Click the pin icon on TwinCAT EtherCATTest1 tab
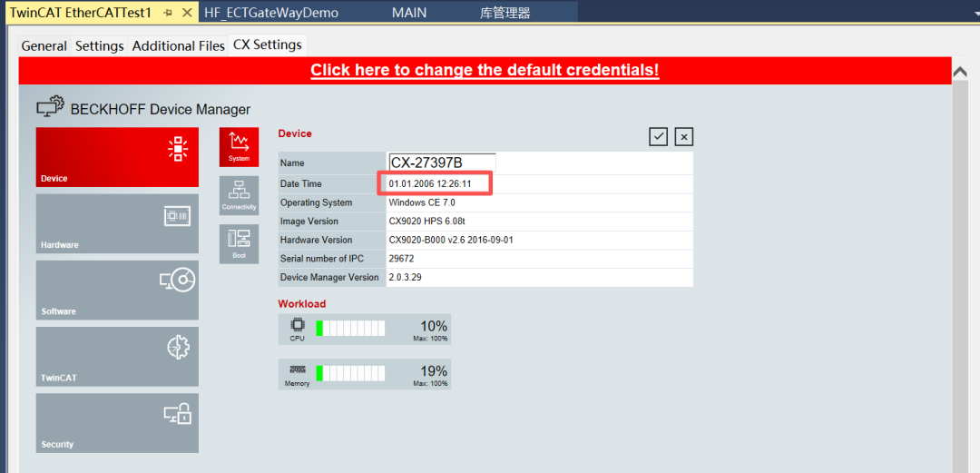 (x=167, y=13)
